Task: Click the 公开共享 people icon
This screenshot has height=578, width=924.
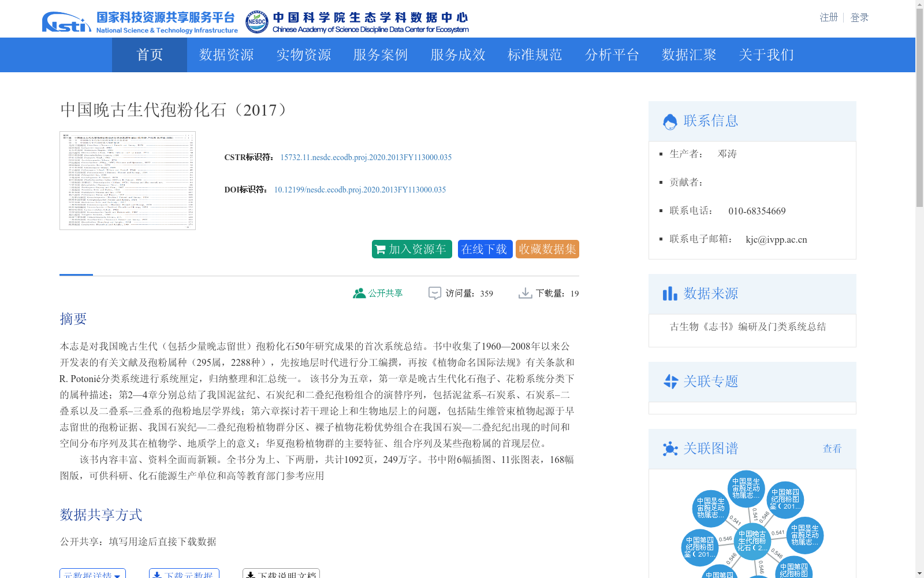Action: (359, 293)
